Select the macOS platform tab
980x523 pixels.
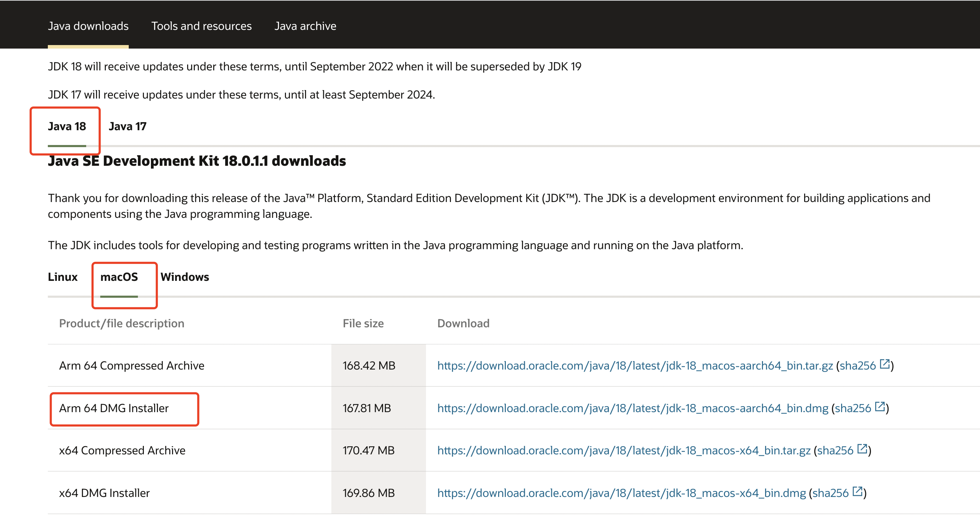pyautogui.click(x=119, y=277)
